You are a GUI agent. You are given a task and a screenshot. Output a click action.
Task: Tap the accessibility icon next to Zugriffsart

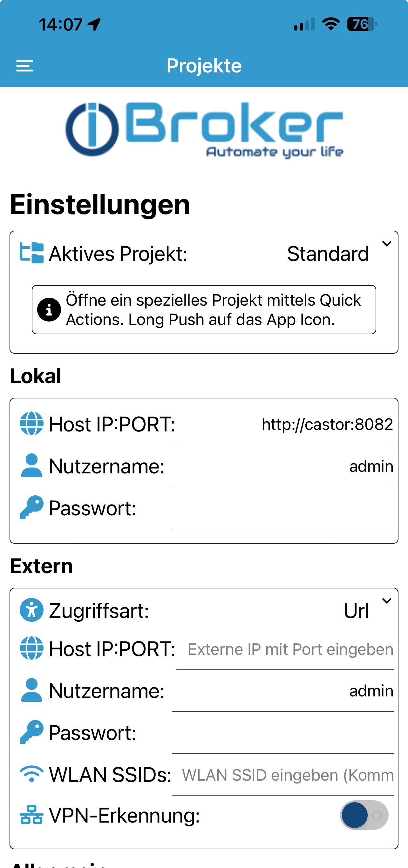(31, 610)
